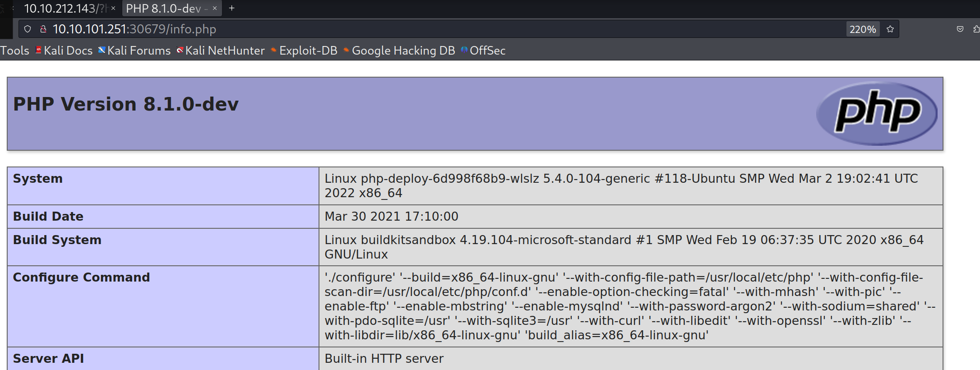The height and width of the screenshot is (370, 980).
Task: Close the 10.10.212.143 tab
Action: tap(113, 8)
